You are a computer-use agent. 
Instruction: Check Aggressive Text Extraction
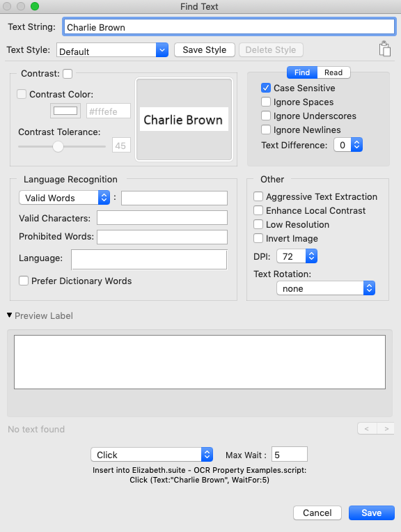click(258, 196)
